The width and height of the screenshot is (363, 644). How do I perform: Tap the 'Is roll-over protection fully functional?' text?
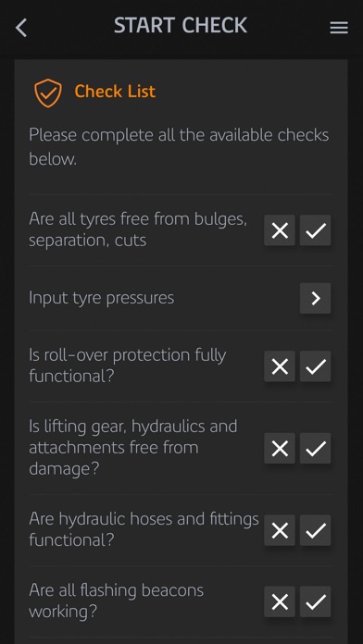(x=128, y=365)
